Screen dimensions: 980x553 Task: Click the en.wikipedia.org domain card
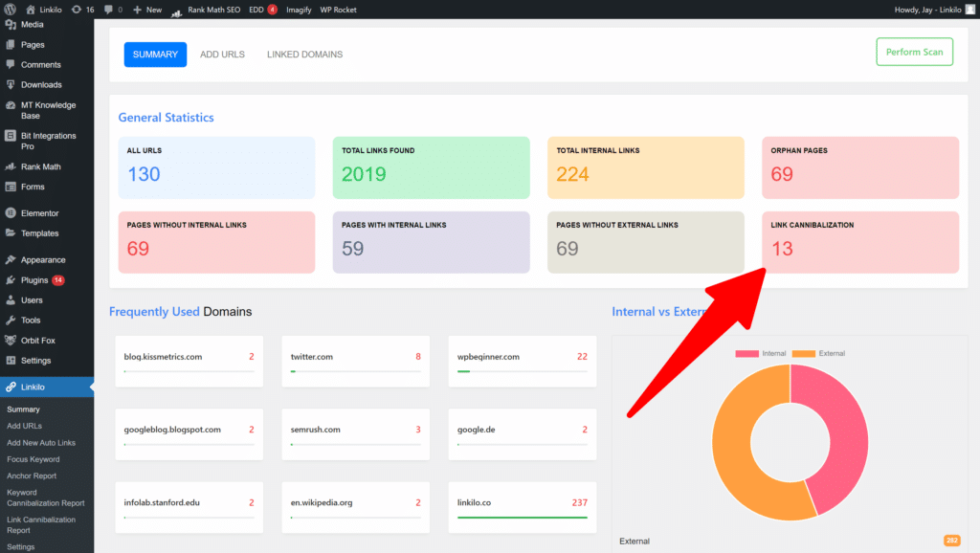(356, 507)
